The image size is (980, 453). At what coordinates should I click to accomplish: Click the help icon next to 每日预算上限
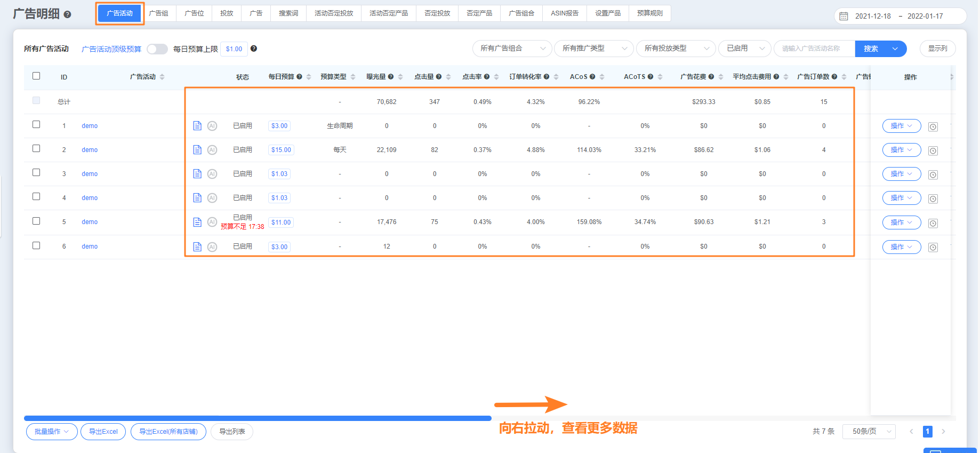(254, 49)
